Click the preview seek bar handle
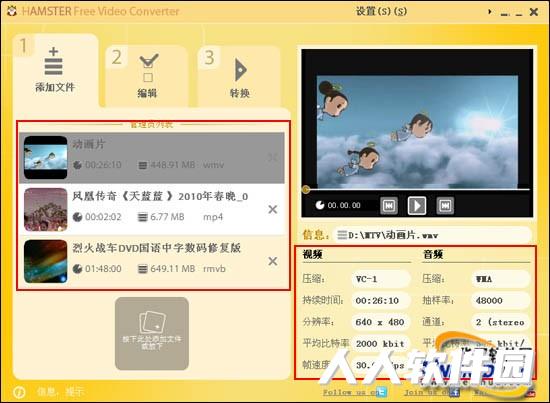The width and height of the screenshot is (550, 403). [306, 190]
